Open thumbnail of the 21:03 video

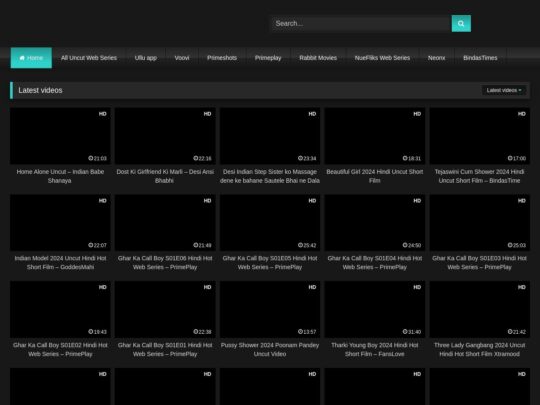(60, 136)
